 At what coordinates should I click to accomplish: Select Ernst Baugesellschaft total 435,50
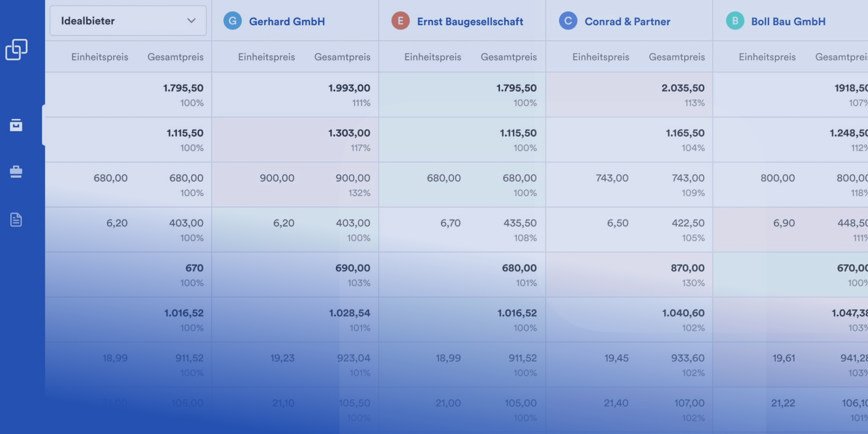click(520, 223)
